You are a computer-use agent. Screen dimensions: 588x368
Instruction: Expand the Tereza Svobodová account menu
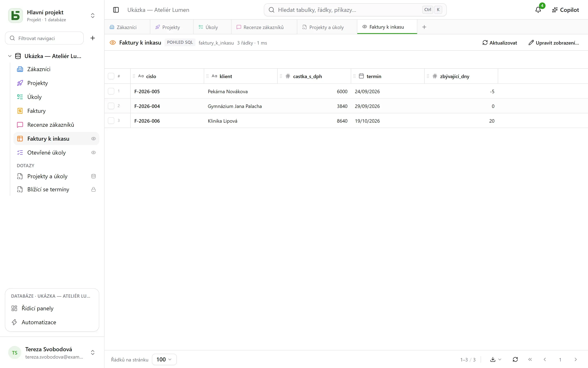point(92,352)
